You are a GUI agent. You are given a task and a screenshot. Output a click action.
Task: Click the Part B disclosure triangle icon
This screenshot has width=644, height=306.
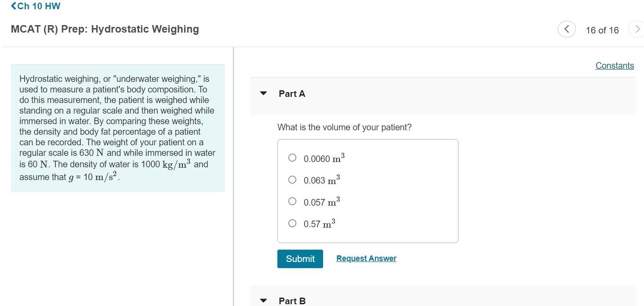(263, 300)
